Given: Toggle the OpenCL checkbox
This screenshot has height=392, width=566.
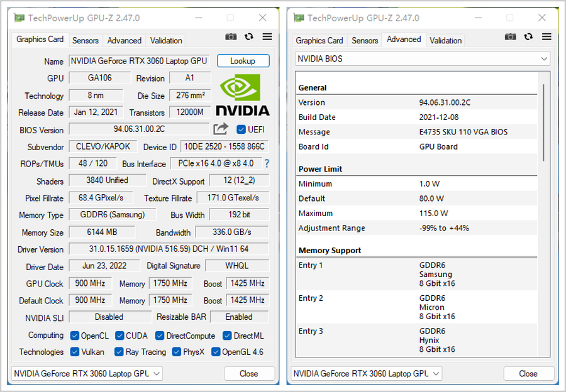Looking at the screenshot, I should coord(75,335).
